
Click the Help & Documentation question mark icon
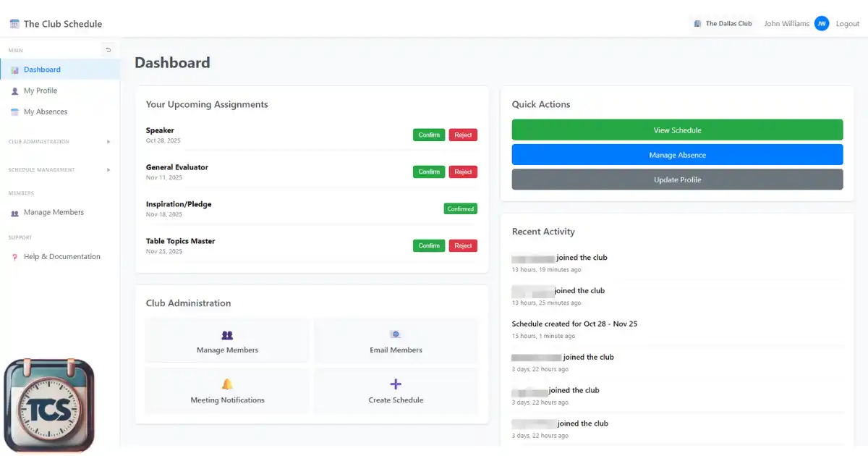(x=14, y=257)
